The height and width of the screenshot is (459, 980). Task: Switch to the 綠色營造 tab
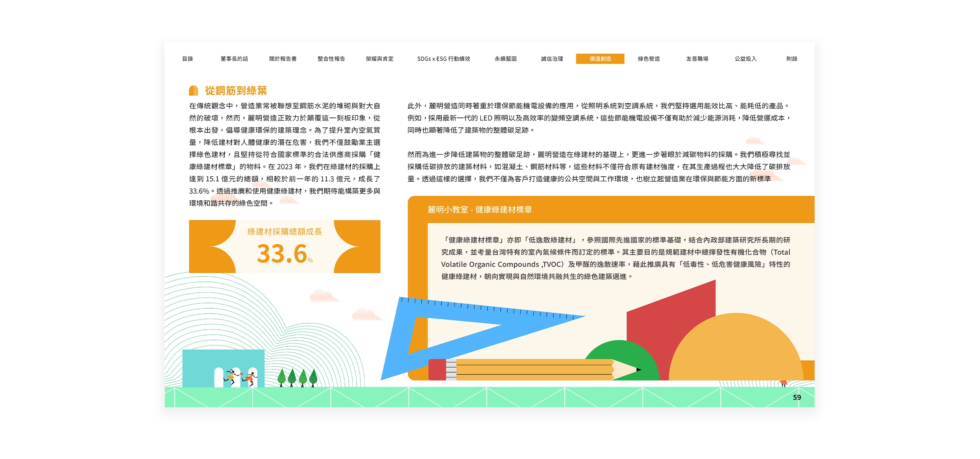[x=649, y=59]
